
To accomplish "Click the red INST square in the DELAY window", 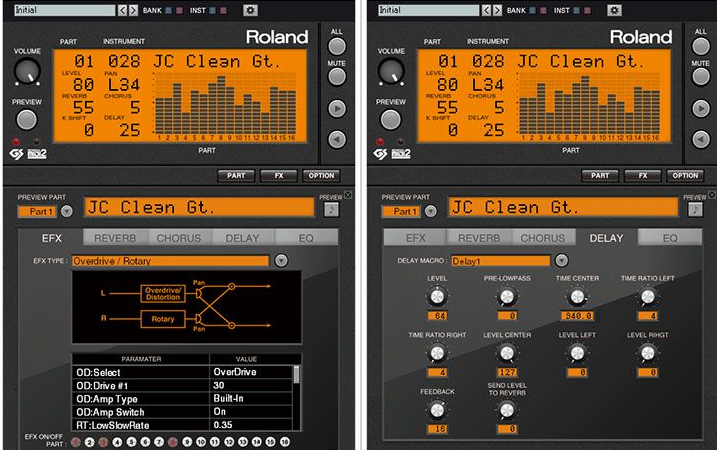I will [x=587, y=10].
